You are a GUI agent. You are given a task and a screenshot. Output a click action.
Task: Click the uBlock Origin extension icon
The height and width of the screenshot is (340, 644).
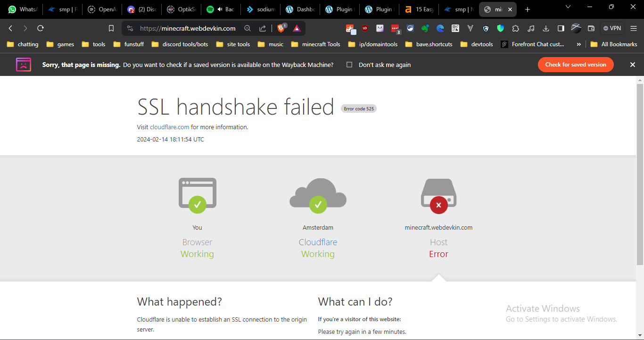tap(365, 28)
